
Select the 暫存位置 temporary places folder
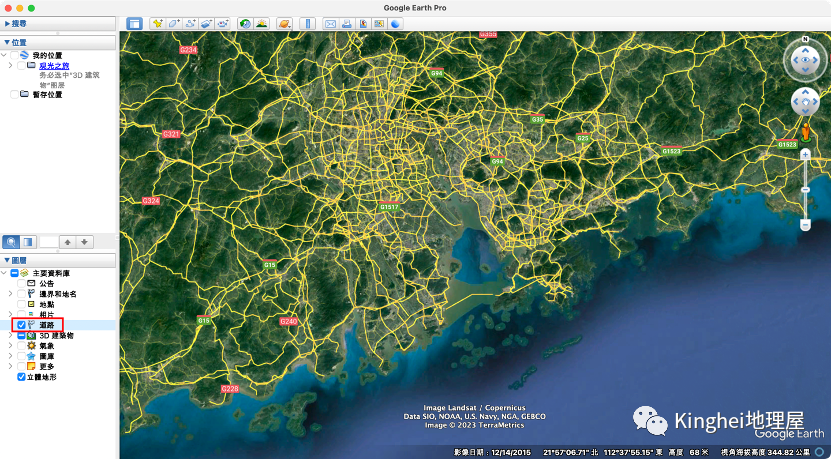point(48,94)
